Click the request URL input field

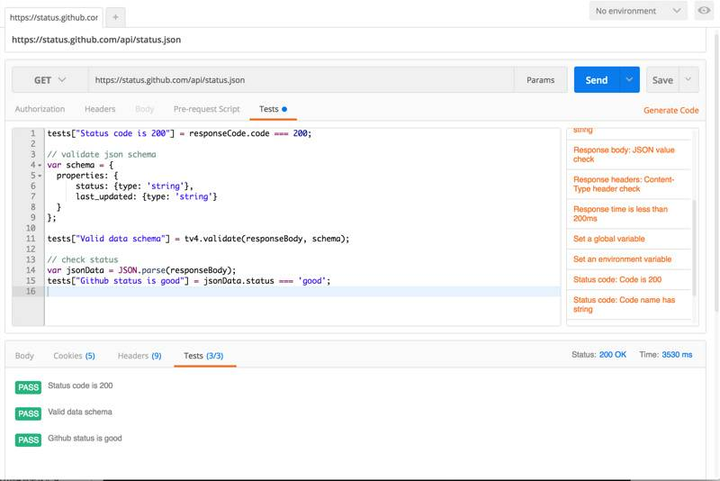coord(300,80)
